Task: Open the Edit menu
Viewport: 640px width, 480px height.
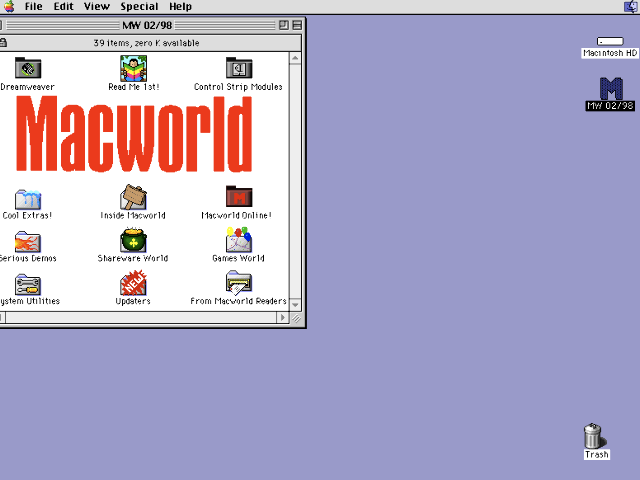Action: pyautogui.click(x=63, y=7)
